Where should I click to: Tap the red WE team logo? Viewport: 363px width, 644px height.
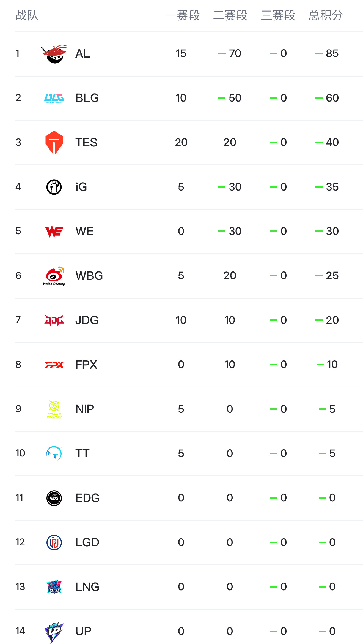[x=54, y=231]
